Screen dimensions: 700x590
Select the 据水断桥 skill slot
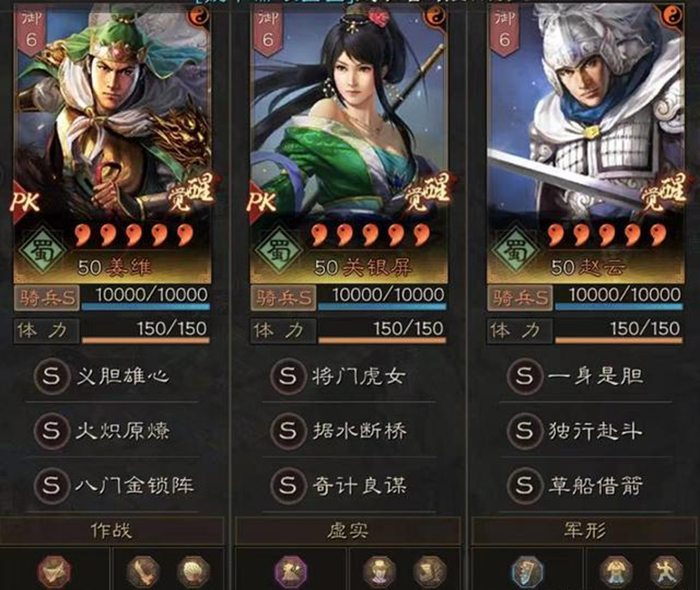tap(348, 431)
